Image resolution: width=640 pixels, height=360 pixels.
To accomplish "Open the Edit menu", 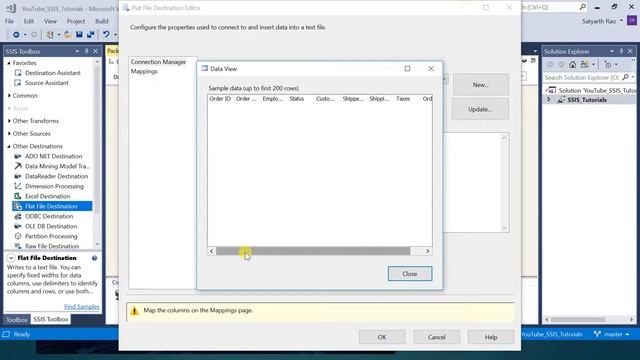I will (29, 21).
